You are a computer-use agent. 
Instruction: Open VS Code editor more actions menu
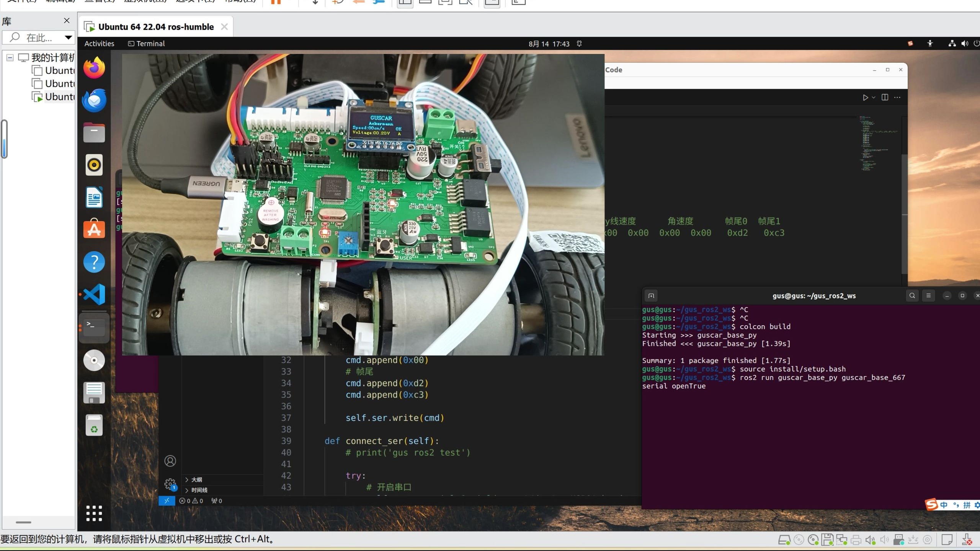(897, 97)
